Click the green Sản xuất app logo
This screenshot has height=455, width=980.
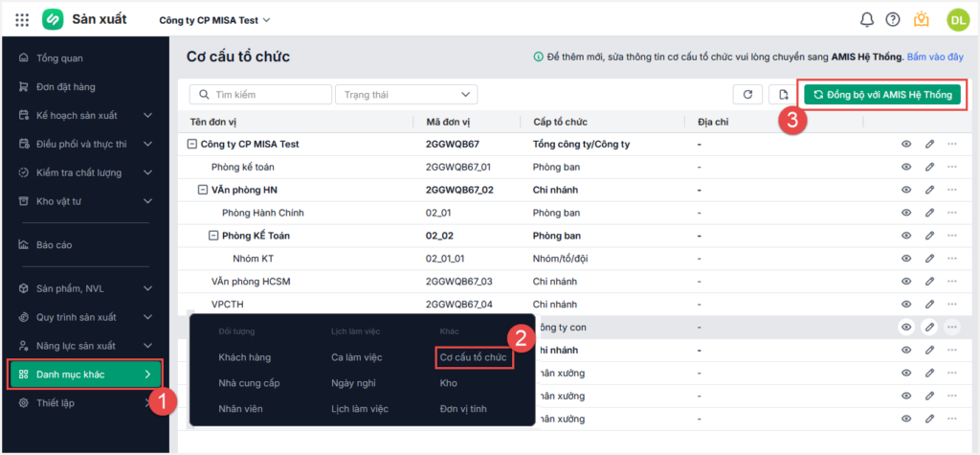pos(54,20)
